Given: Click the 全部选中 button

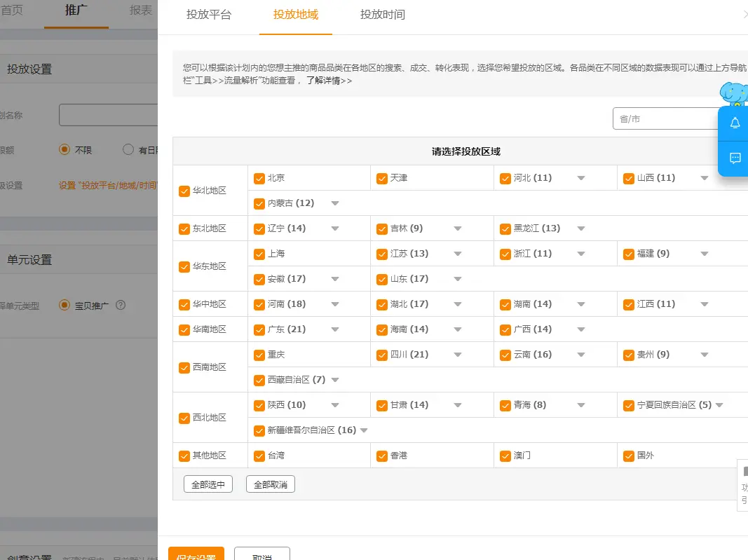Looking at the screenshot, I should [x=208, y=484].
